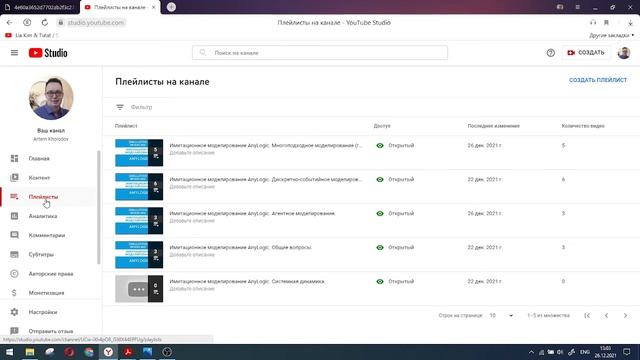Click the Авторские права copyright icon

(x=14, y=273)
